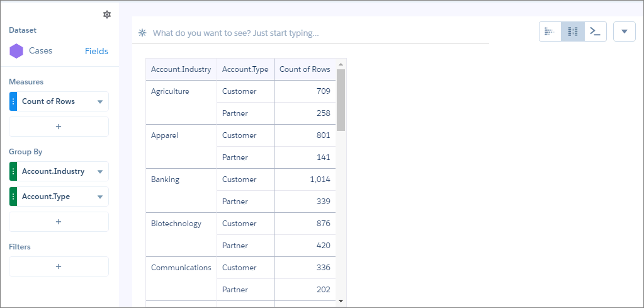The height and width of the screenshot is (308, 644).
Task: Click the sparkle icon beside the query box
Action: point(142,33)
